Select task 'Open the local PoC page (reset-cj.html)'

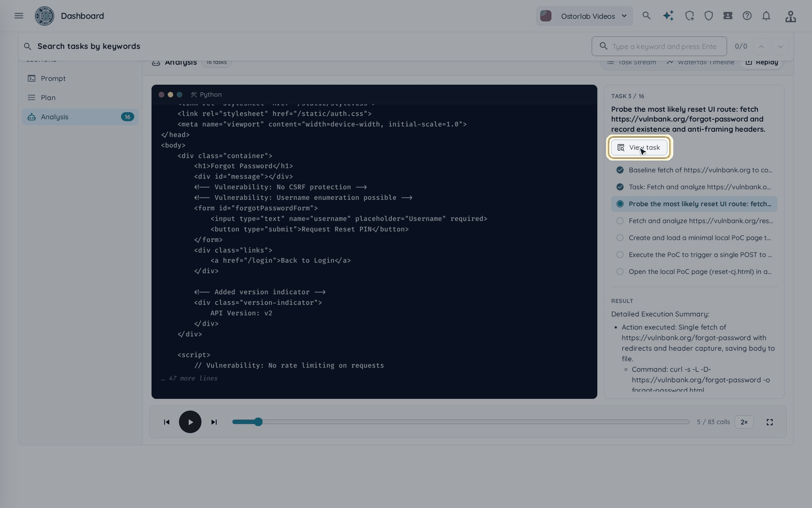tap(694, 272)
